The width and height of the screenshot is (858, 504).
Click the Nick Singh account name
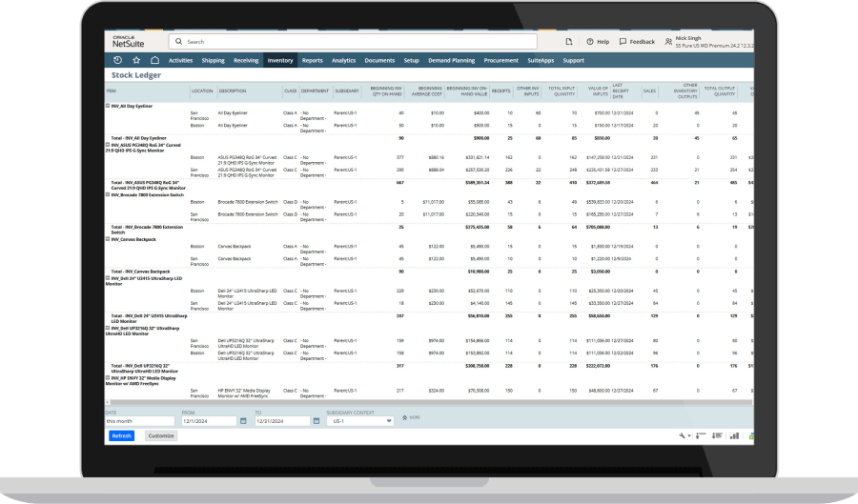pos(687,38)
